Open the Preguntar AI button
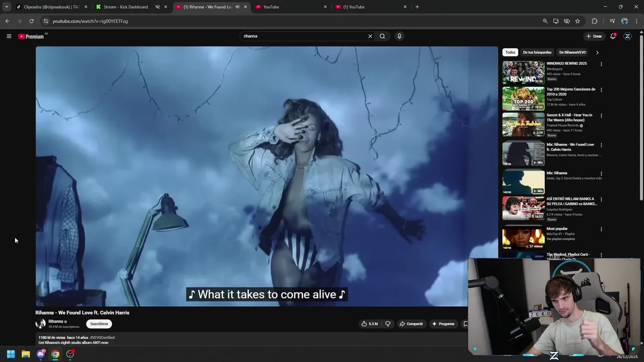The image size is (644, 362). click(x=443, y=324)
